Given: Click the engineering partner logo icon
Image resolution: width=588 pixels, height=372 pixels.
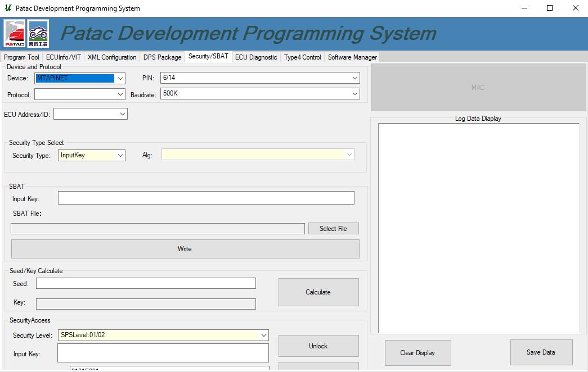Looking at the screenshot, I should coord(38,33).
